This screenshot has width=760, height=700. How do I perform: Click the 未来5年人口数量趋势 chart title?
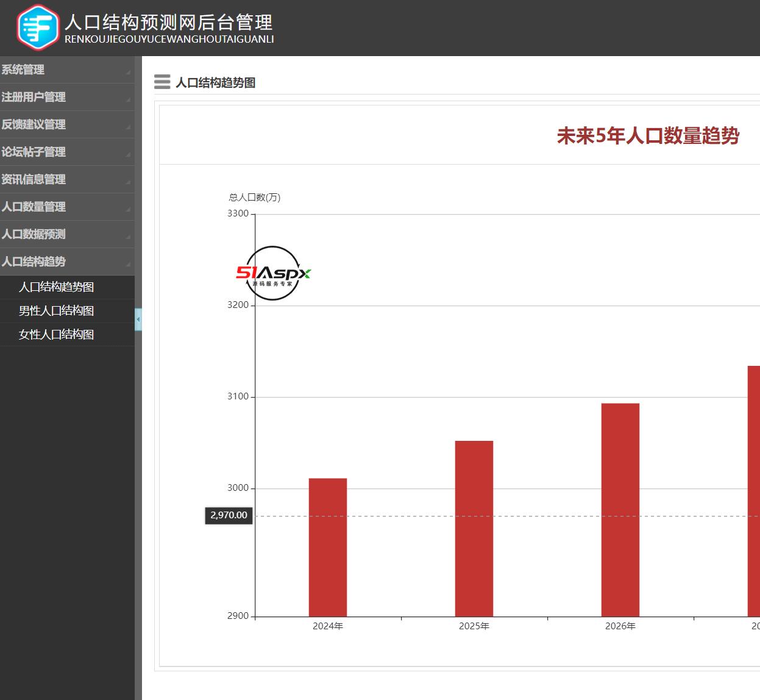pos(648,135)
